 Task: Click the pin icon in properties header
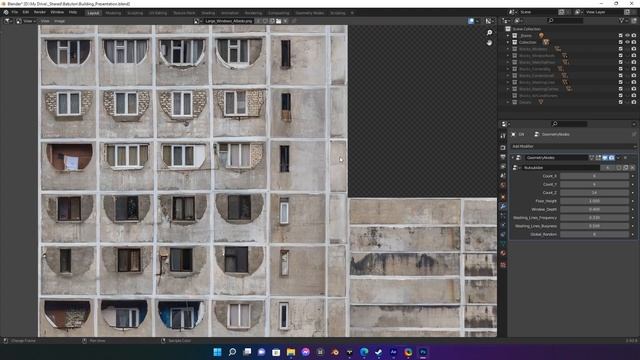(x=634, y=134)
